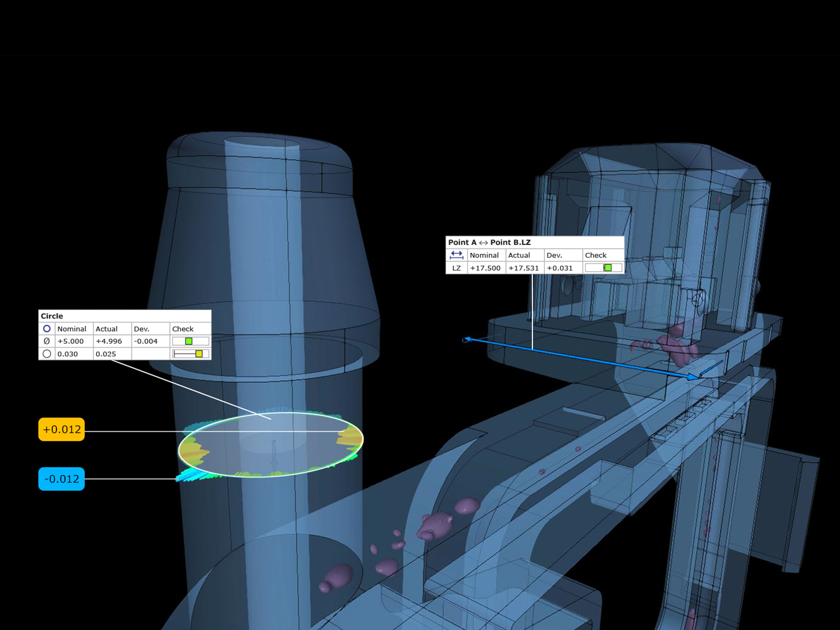Click the Point A ↔ Point B.LZ title

click(x=489, y=242)
